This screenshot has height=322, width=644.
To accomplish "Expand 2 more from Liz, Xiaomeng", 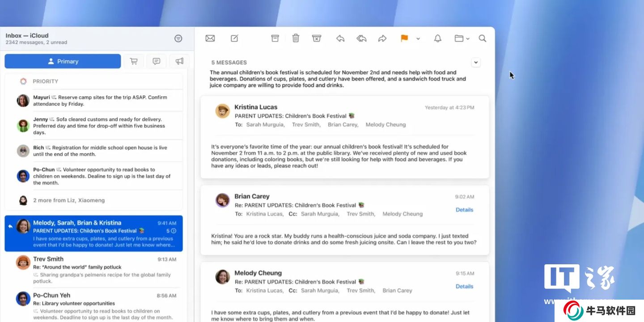I will [x=69, y=200].
